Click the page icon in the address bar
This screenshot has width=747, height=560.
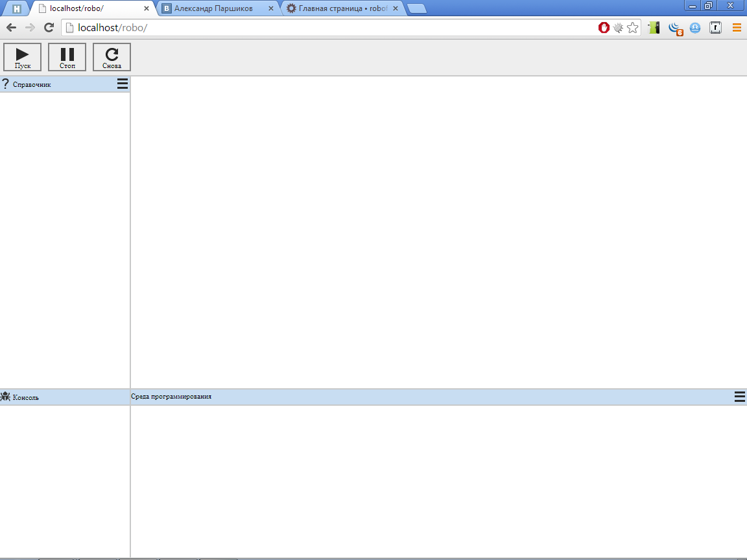69,28
